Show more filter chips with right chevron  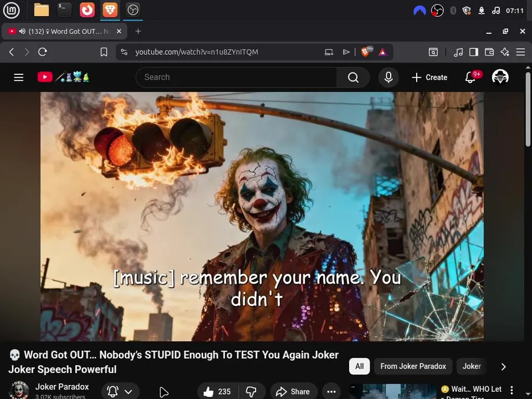tap(504, 366)
